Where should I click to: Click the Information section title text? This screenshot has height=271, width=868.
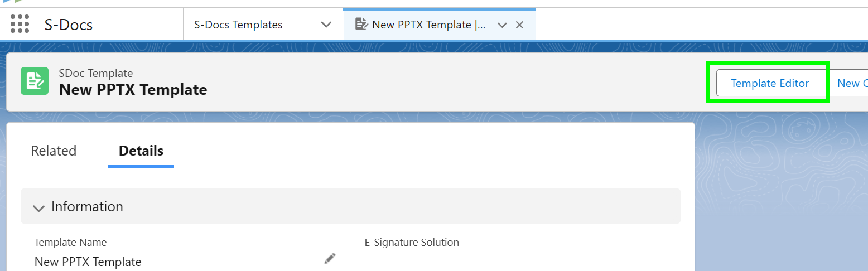point(87,206)
